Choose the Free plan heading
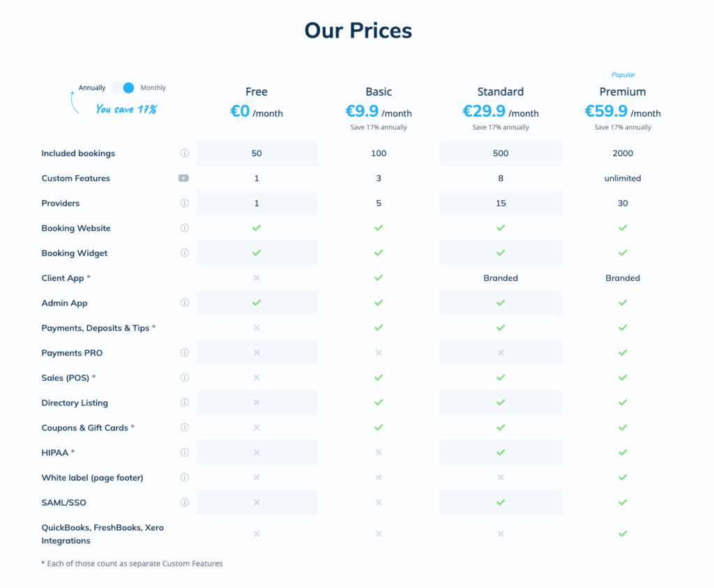This screenshot has width=714, height=588. (x=257, y=92)
